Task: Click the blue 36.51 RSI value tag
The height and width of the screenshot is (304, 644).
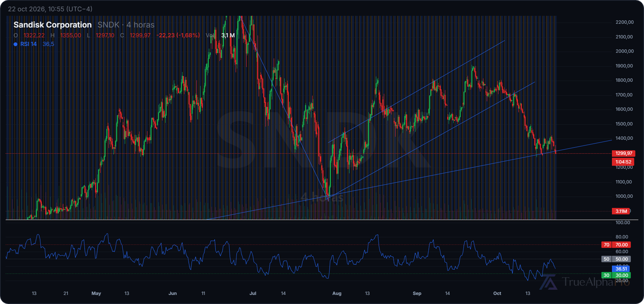Action: click(x=621, y=269)
